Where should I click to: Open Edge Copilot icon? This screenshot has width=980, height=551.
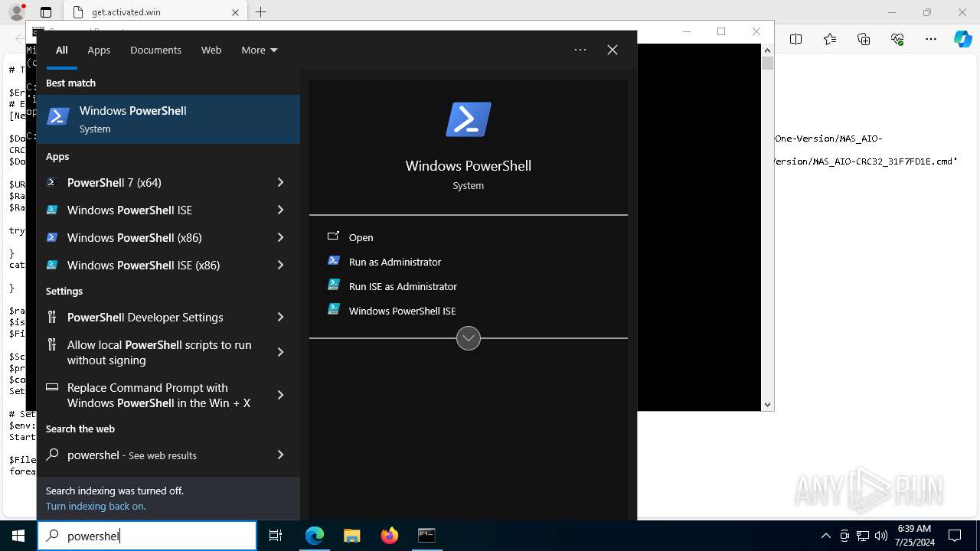[x=962, y=39]
